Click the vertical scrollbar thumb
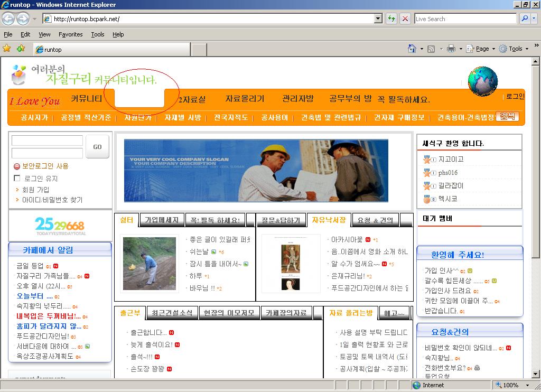541x392 pixels. [x=536, y=162]
